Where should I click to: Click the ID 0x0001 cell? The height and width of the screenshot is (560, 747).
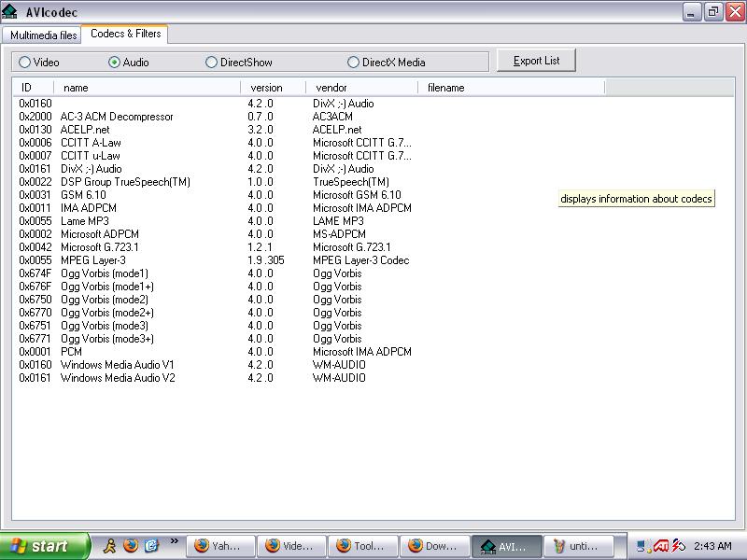[x=35, y=352]
